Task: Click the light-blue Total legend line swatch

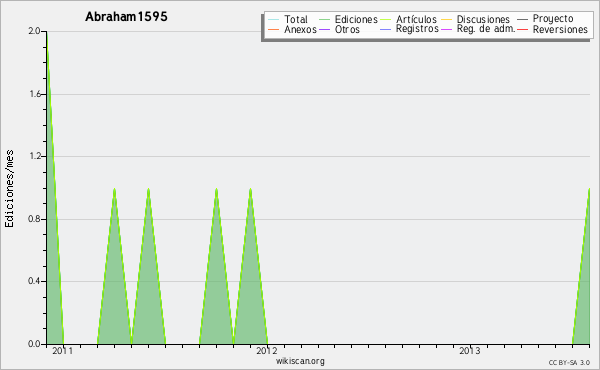Action: pos(274,20)
